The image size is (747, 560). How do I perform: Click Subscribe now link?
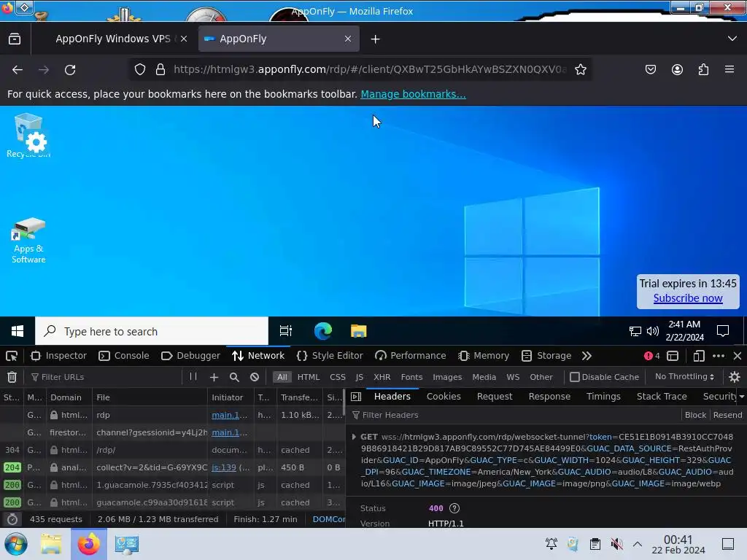[x=688, y=298]
